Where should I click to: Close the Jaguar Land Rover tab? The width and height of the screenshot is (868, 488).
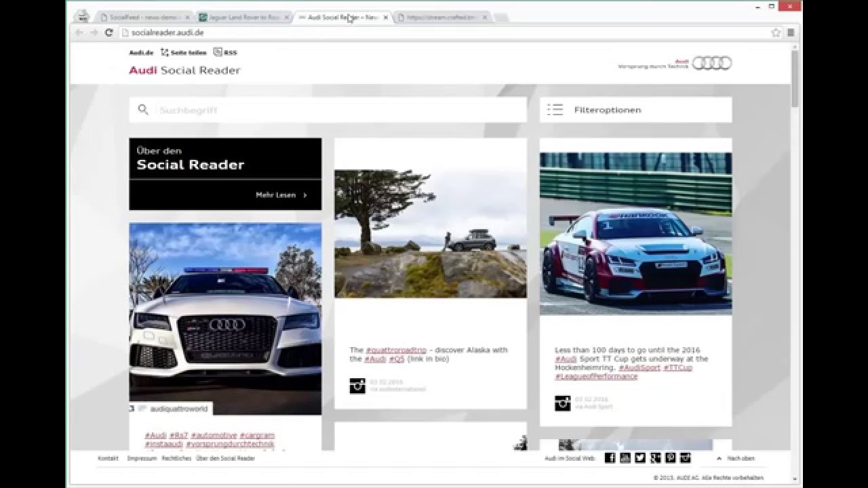286,18
